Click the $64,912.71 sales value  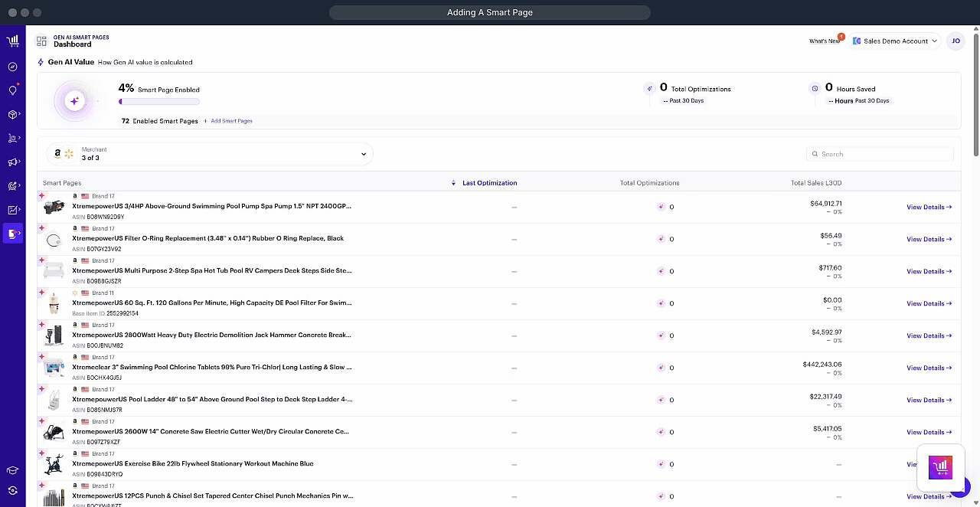(825, 204)
